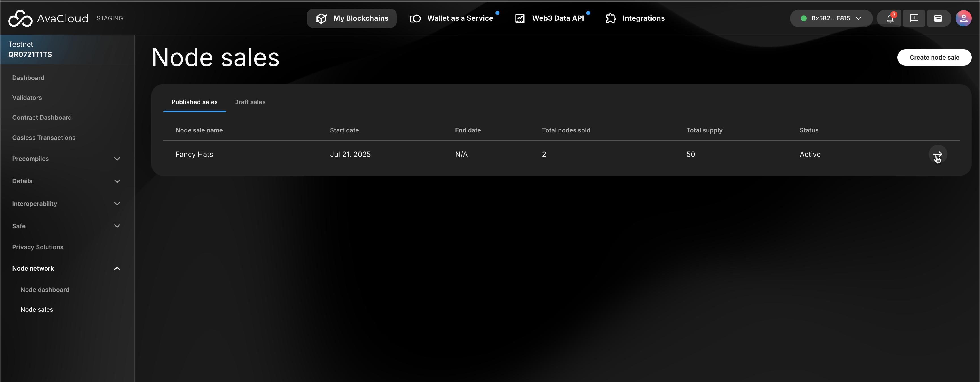Expand the Interoperability section
Screen dimensions: 980x382
(117, 204)
